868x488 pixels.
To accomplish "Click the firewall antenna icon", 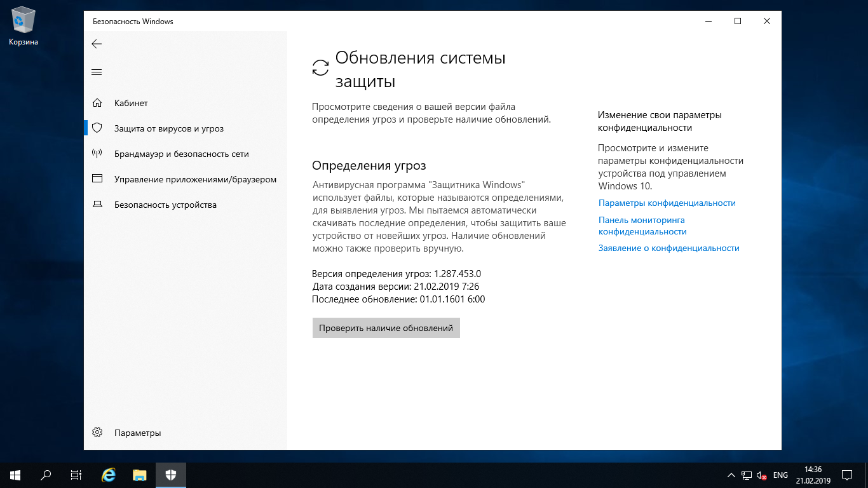I will pos(97,154).
